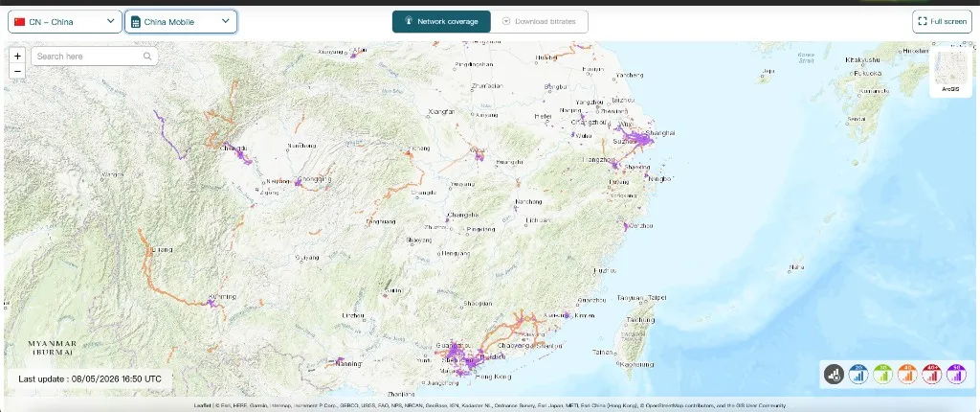Screen dimensions: 980x412
Task: Click the Shanghai label on the map
Action: tap(661, 133)
